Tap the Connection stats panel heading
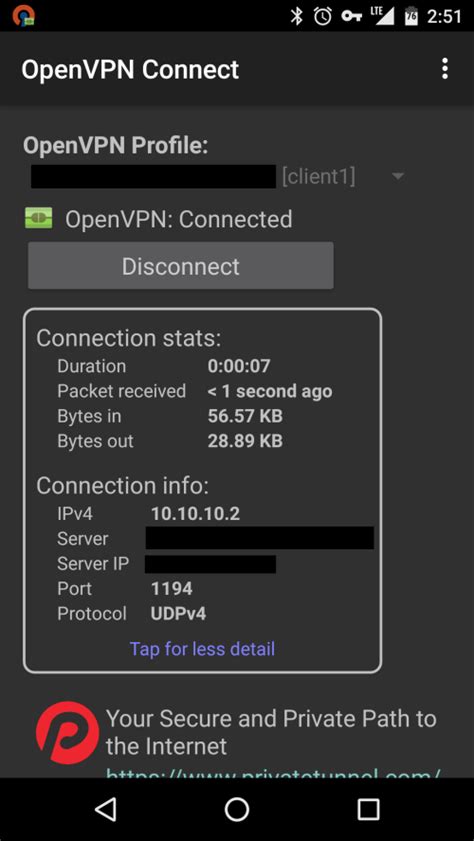 (x=129, y=338)
